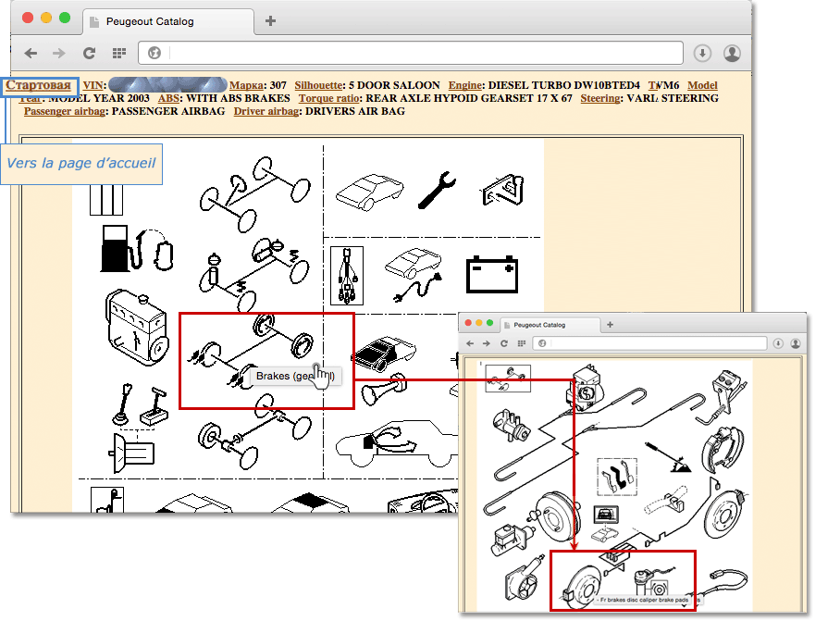This screenshot has height=621, width=840.
Task: Select the brake servo booster part
Action: (x=558, y=517)
